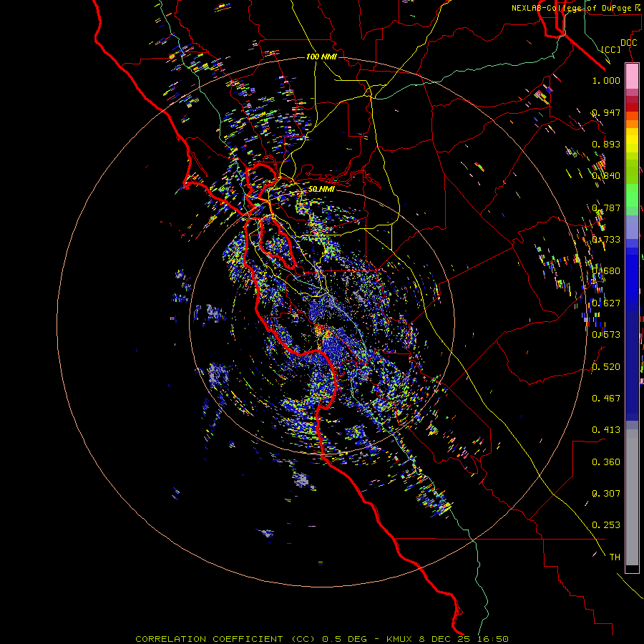The image size is (644, 644).
Task: Select the 0.467 scale value
Action: tap(606, 399)
